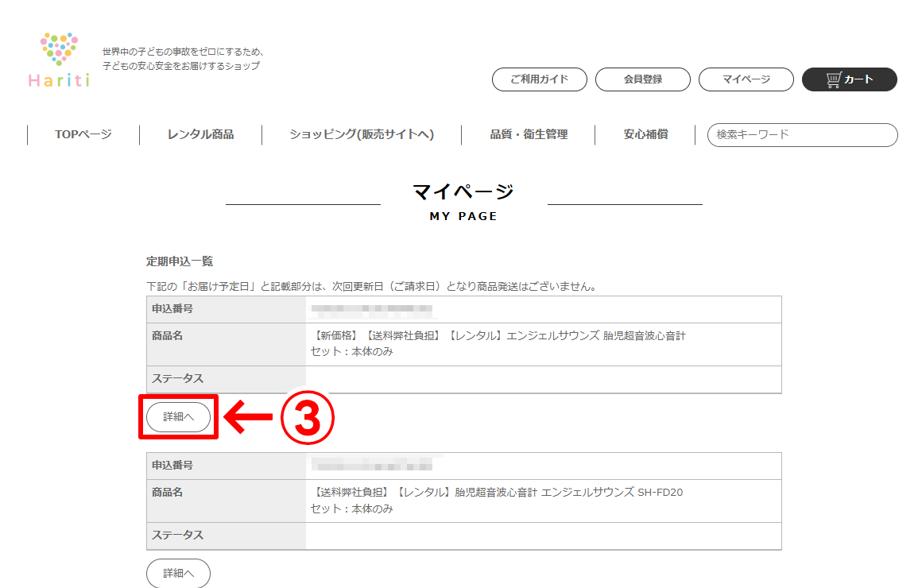Image resolution: width=922 pixels, height=588 pixels.
Task: Click the first blurred 申込番号 value
Action: [372, 309]
